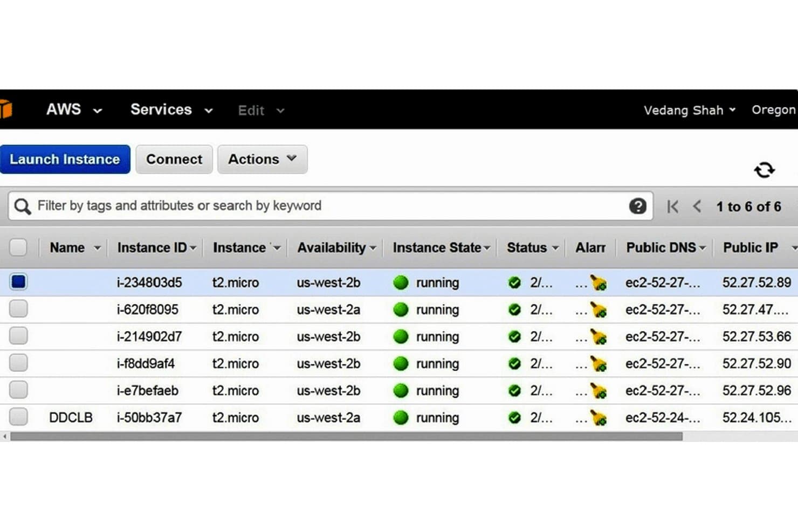Click the search magnifier icon

point(22,206)
